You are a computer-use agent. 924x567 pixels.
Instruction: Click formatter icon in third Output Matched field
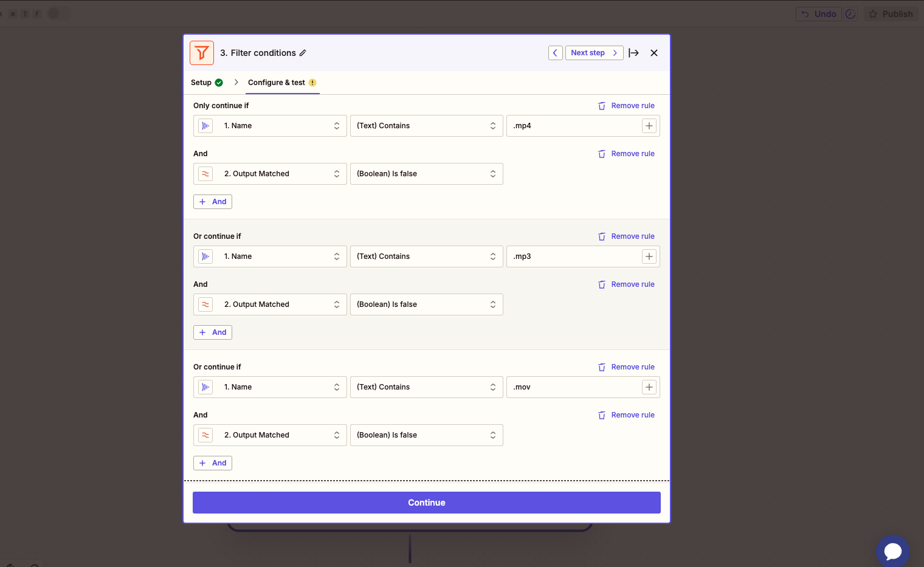click(x=205, y=435)
